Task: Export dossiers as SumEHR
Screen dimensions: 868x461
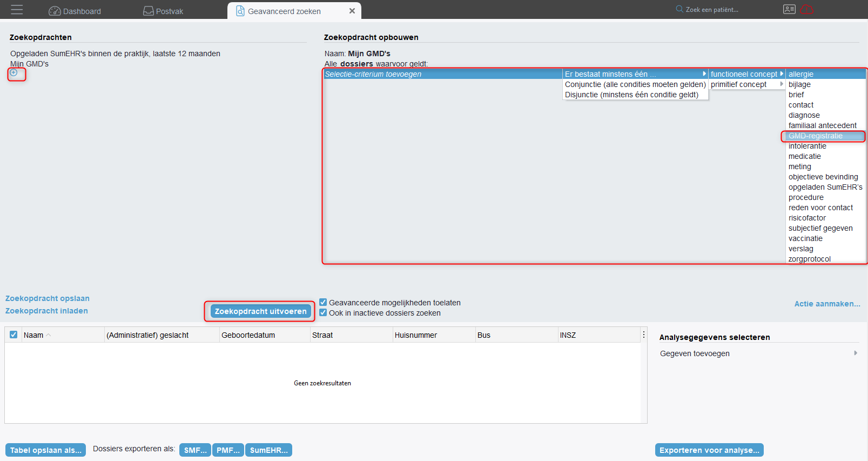Action: tap(268, 450)
